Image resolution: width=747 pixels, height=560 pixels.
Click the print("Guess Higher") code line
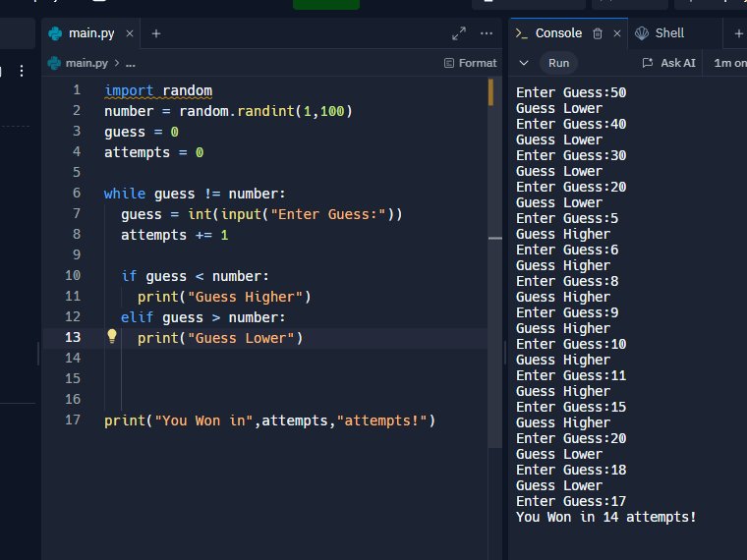coord(224,297)
